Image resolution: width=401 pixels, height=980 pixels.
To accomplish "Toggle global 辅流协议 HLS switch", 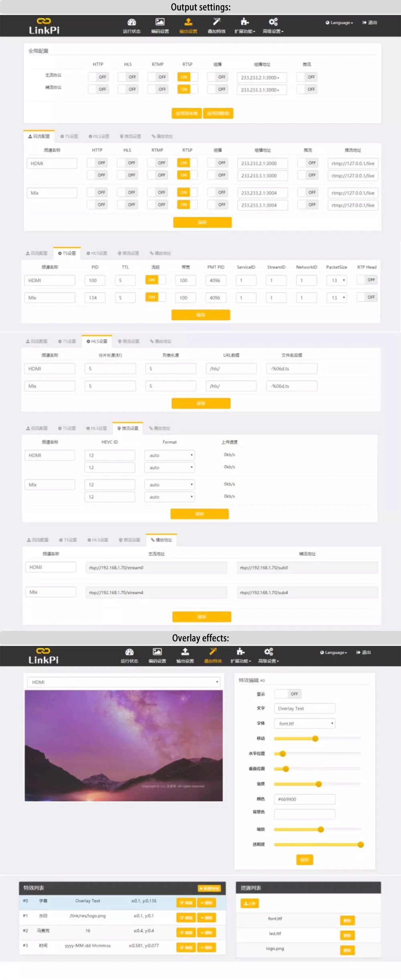I will [x=128, y=89].
